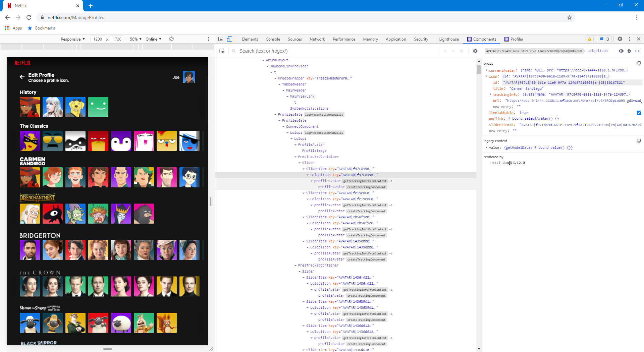644x352 pixels.
Task: View source for this element icon
Action: 637,51
